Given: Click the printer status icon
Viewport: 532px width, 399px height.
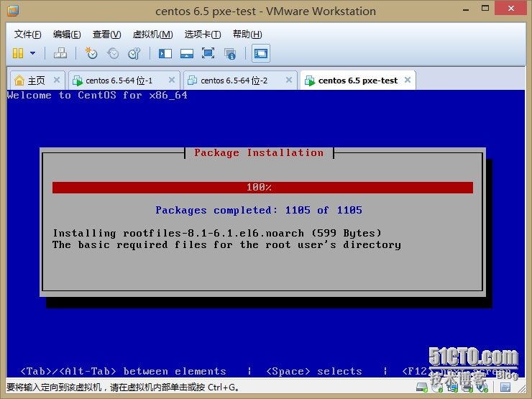Looking at the screenshot, I should (x=467, y=387).
